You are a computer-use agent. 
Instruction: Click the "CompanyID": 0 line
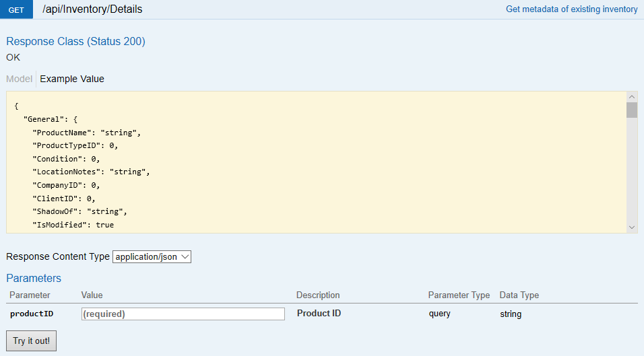[x=66, y=185]
